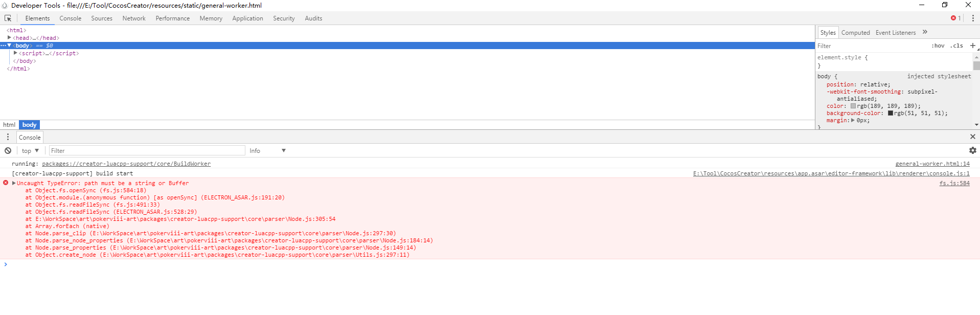
Task: Add a new style rule with plus icon
Action: (x=972, y=46)
